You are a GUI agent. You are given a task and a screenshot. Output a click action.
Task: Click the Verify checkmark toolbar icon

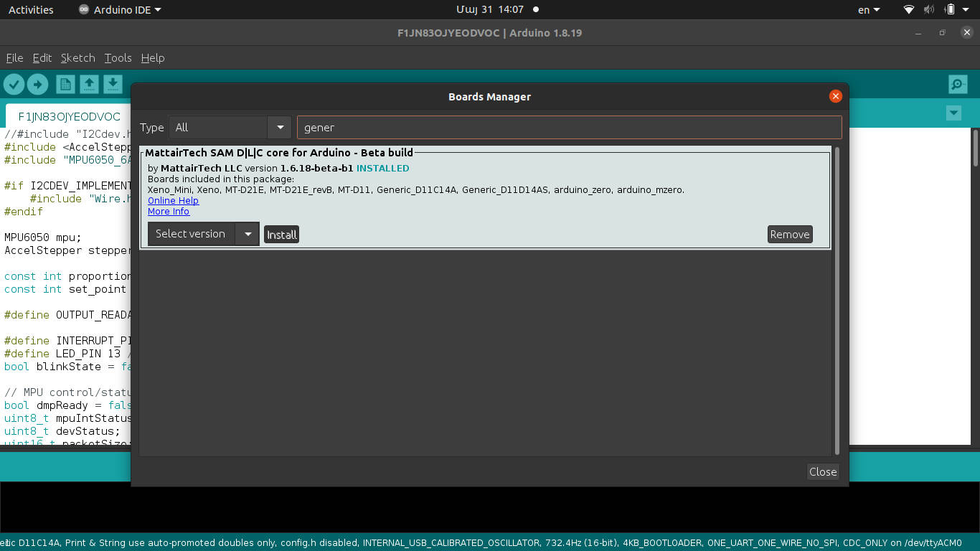click(x=14, y=85)
